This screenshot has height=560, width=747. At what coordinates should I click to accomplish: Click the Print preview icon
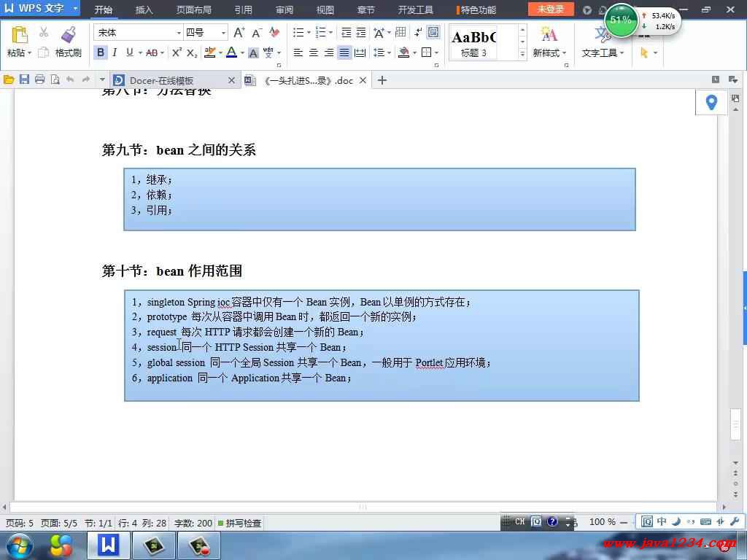pyautogui.click(x=55, y=80)
